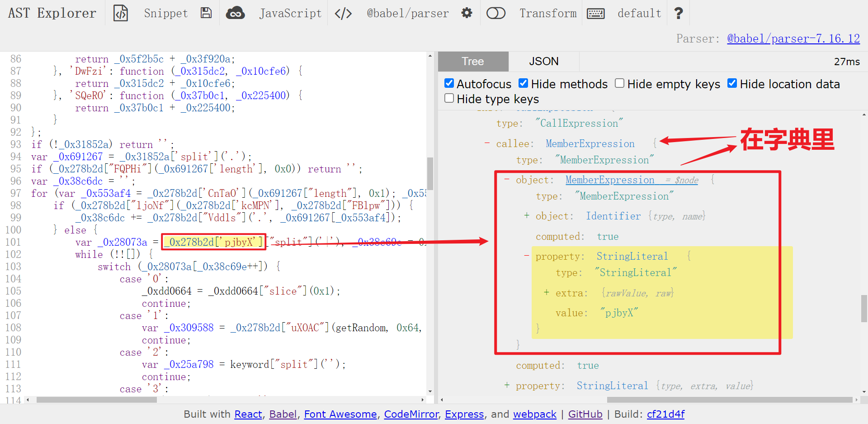The image size is (868, 424).
Task: Click the code editor scroll-up arrow
Action: coord(430,56)
